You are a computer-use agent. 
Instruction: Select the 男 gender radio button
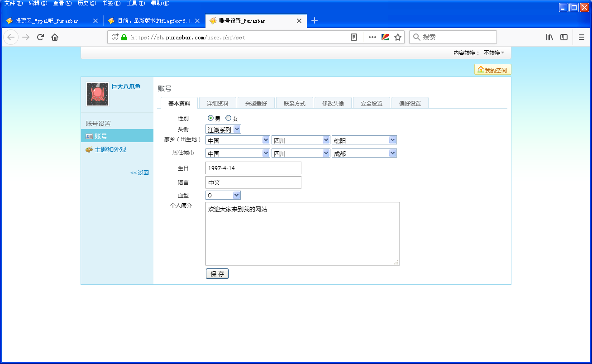coord(210,118)
